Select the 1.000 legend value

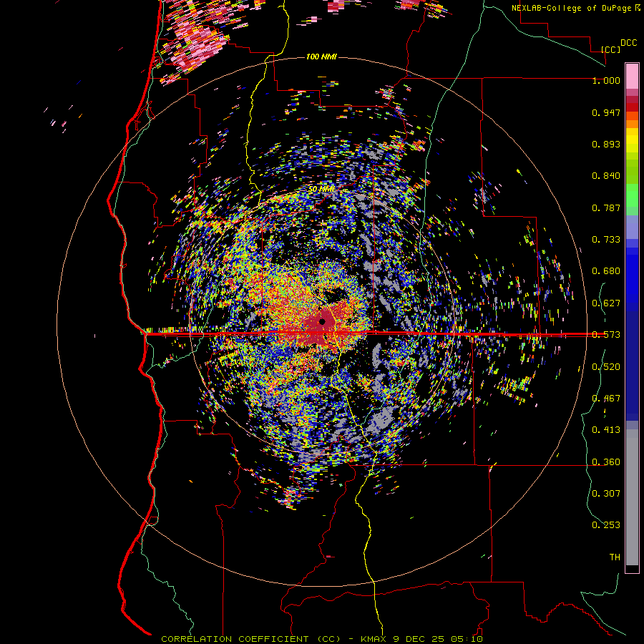coord(606,80)
